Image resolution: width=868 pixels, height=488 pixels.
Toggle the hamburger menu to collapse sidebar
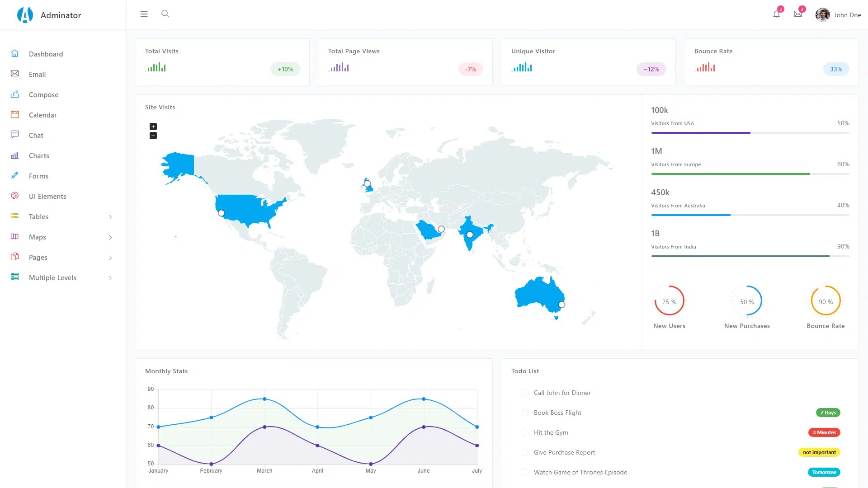coord(144,14)
